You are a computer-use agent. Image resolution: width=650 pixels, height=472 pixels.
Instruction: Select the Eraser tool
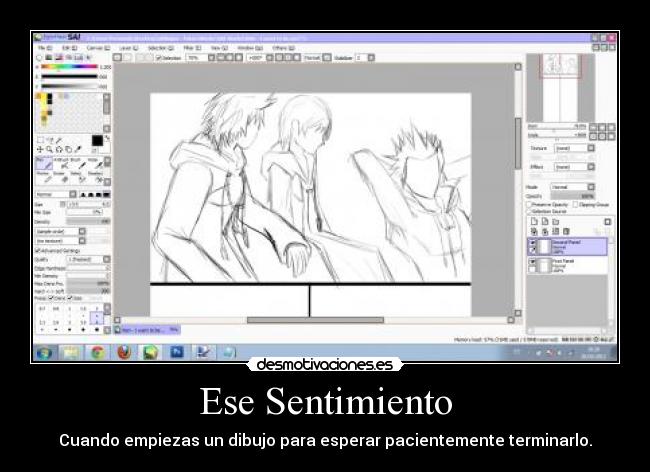[x=61, y=177]
